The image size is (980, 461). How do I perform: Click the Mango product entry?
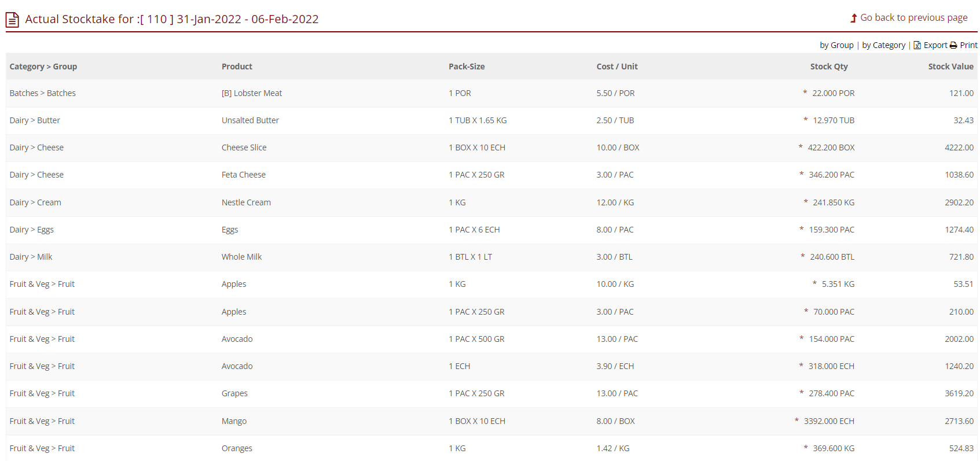pos(234,421)
